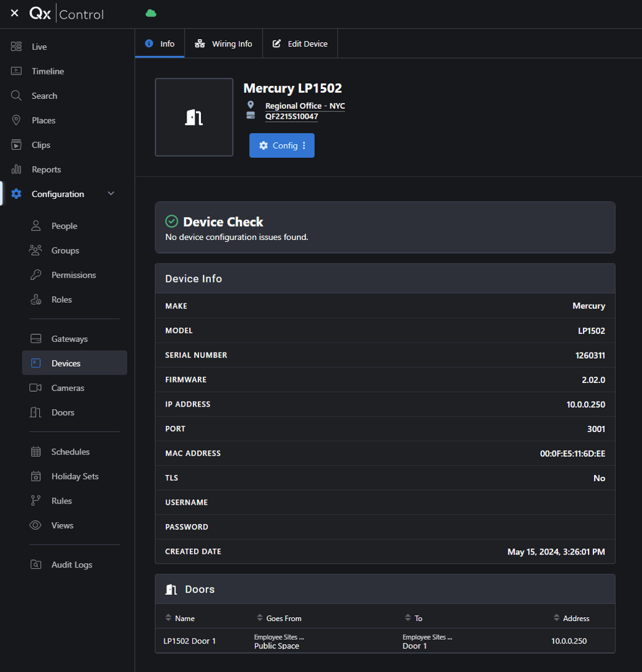Image resolution: width=642 pixels, height=672 pixels.
Task: Switch to the Wiring Info tab
Action: (x=223, y=43)
